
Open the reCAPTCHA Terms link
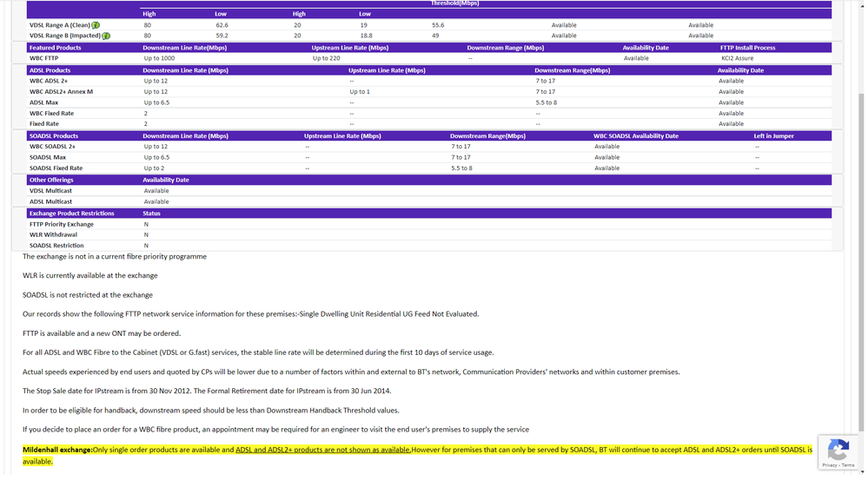click(x=847, y=465)
